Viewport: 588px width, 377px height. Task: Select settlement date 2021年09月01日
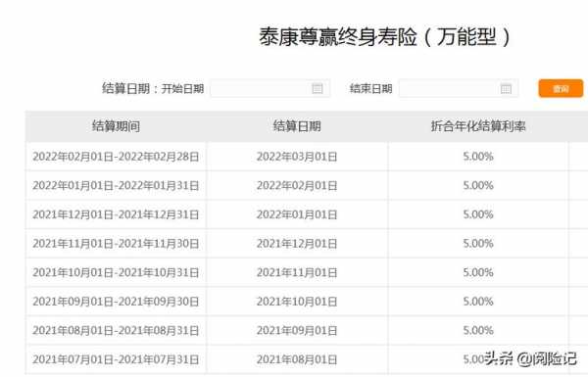click(x=297, y=331)
